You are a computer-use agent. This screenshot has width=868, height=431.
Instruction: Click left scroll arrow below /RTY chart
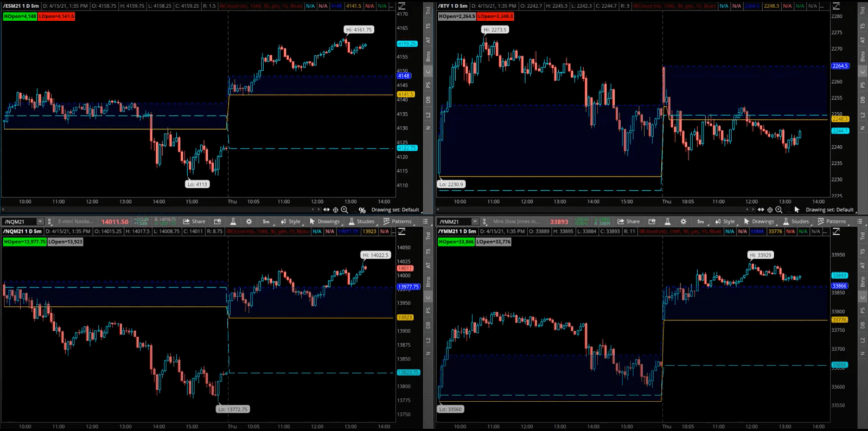(x=438, y=210)
